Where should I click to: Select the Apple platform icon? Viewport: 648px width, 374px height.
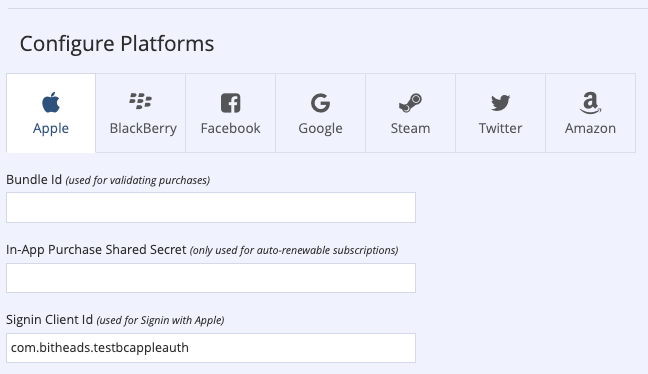[x=51, y=102]
